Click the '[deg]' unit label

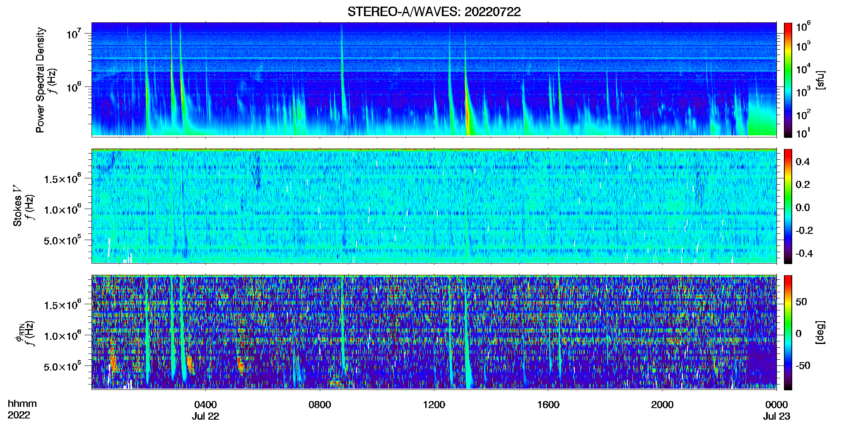tap(820, 332)
